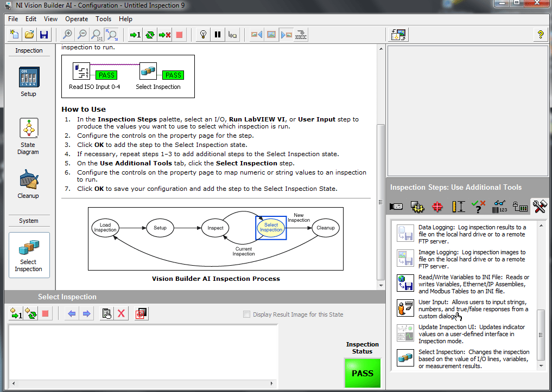Image resolution: width=552 pixels, height=392 pixels.
Task: Open the Operate menu
Action: tap(76, 18)
